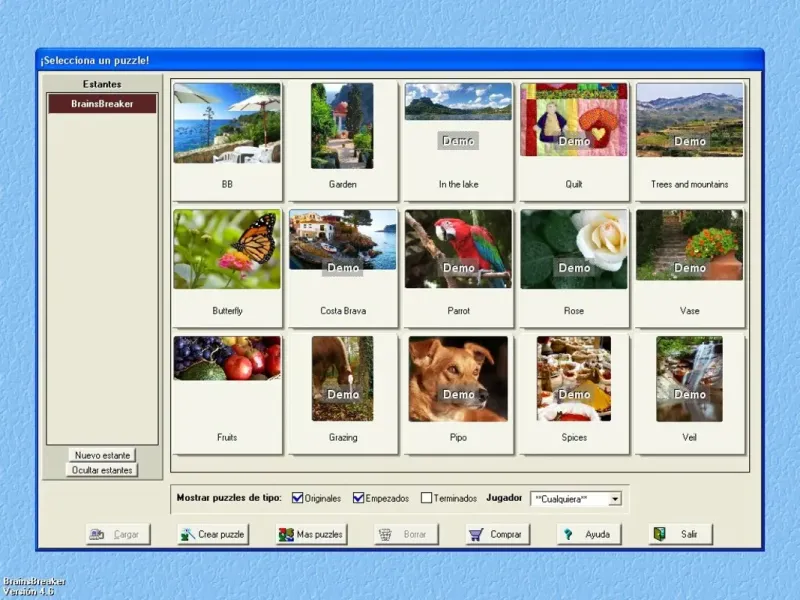The image size is (800, 600).
Task: Select the BrainsBreaker shelf
Action: tap(102, 104)
